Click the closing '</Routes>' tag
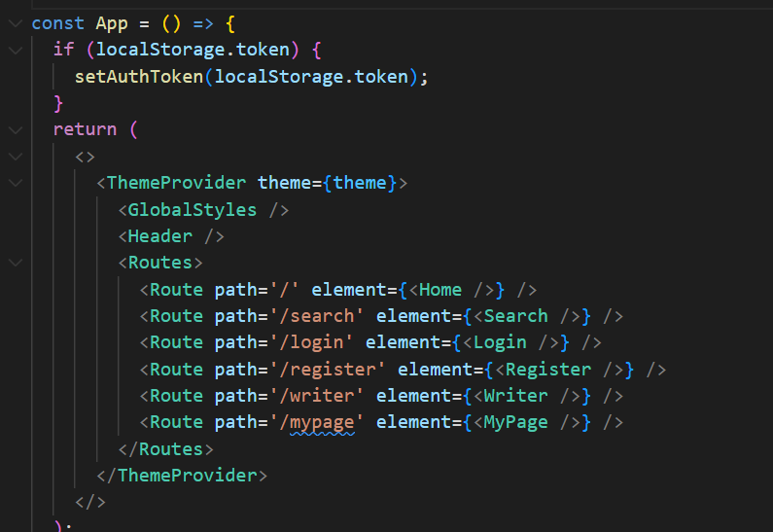This screenshot has height=532, width=773. coord(165,449)
